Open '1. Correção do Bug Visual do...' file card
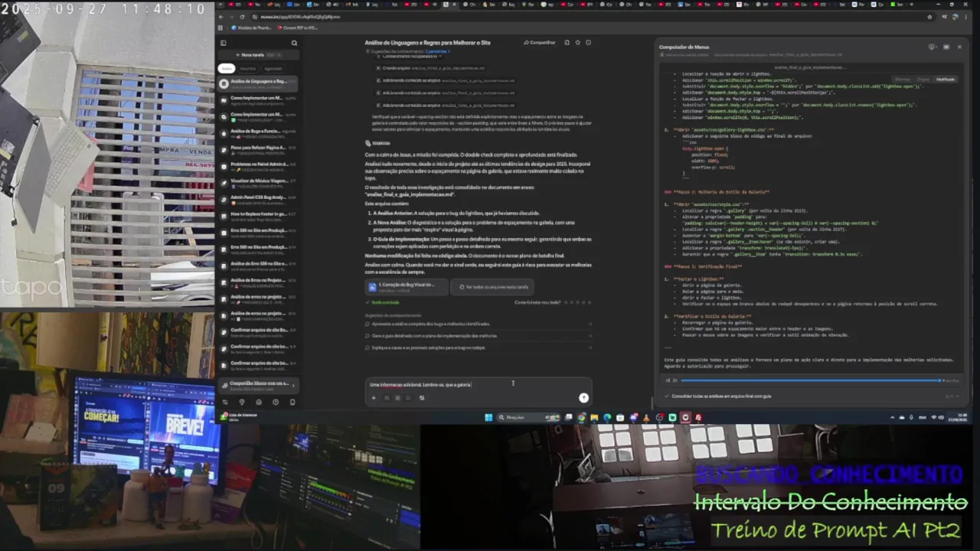 point(407,286)
